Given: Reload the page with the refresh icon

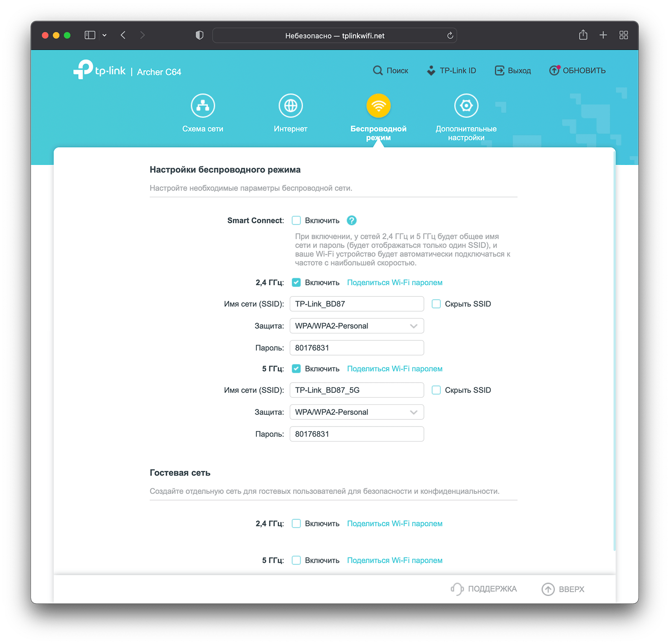Looking at the screenshot, I should (450, 36).
